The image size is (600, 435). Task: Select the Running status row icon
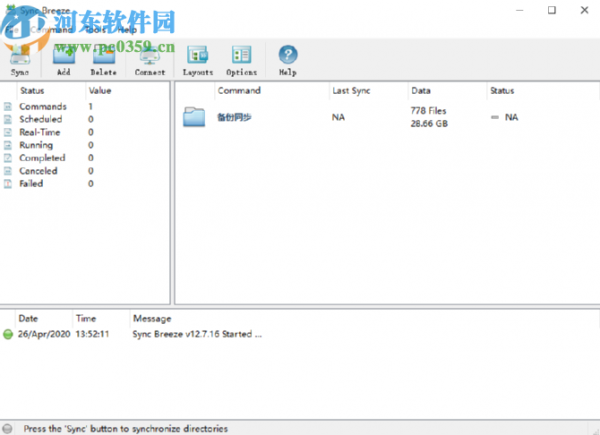pos(8,145)
